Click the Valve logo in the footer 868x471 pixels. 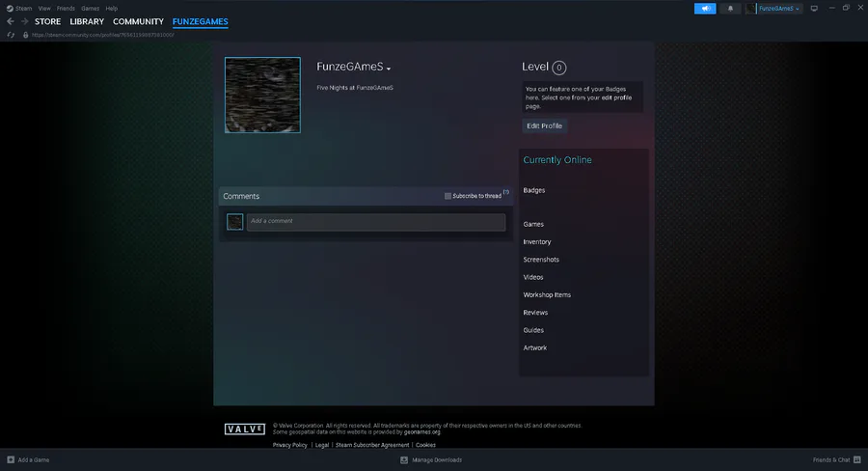(245, 429)
